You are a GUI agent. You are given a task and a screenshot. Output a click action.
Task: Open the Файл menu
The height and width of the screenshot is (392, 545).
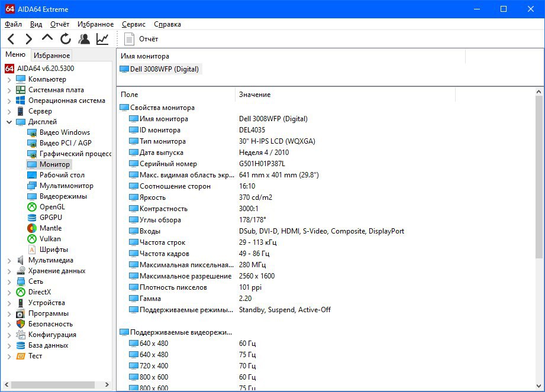(x=13, y=24)
